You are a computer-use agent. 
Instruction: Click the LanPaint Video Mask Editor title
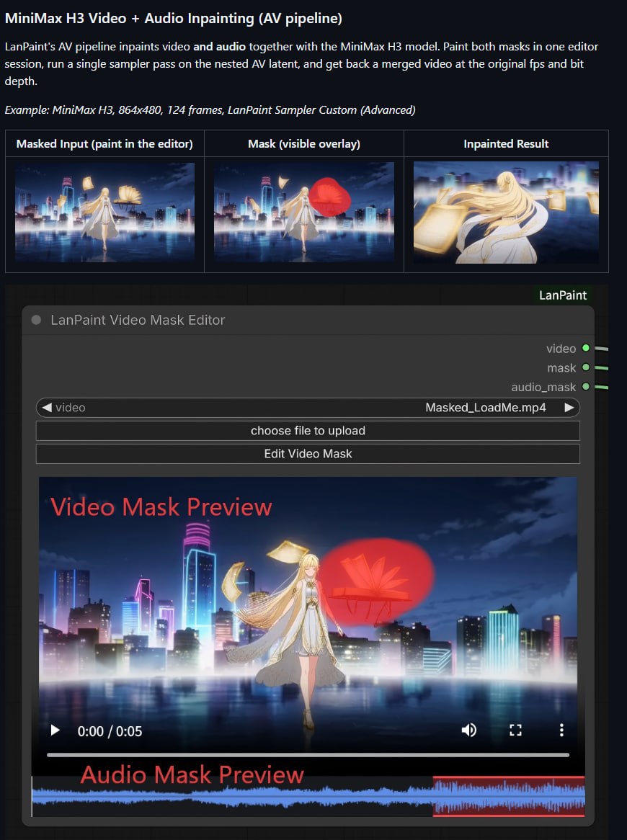138,320
